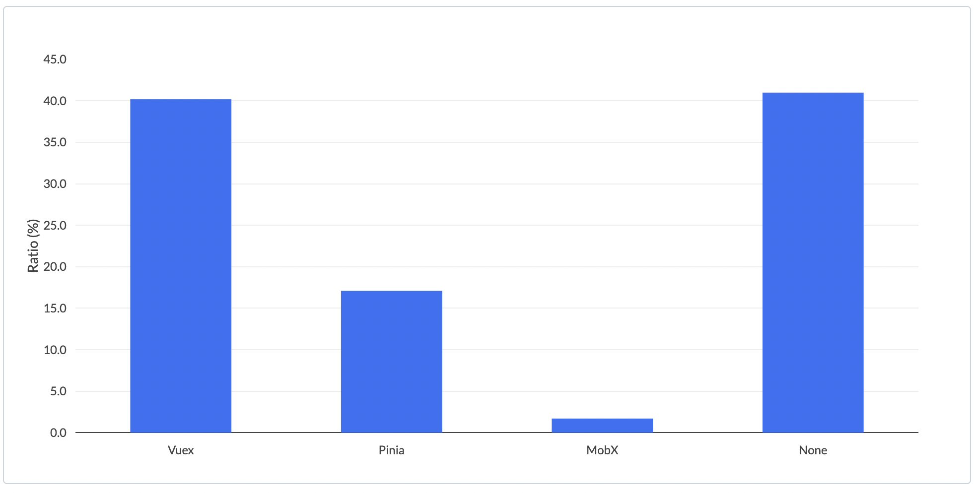This screenshot has width=980, height=493.
Task: Click the 30.0 y-axis tick label
Action: (55, 184)
